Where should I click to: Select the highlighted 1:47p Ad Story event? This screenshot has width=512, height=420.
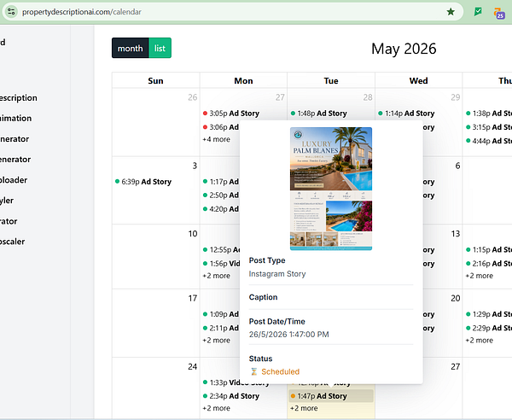[x=331, y=396]
